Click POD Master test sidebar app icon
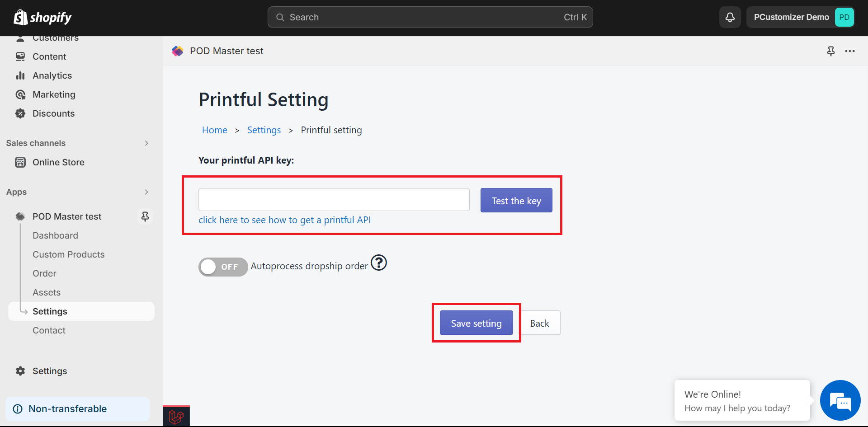This screenshot has height=427, width=868. point(20,216)
